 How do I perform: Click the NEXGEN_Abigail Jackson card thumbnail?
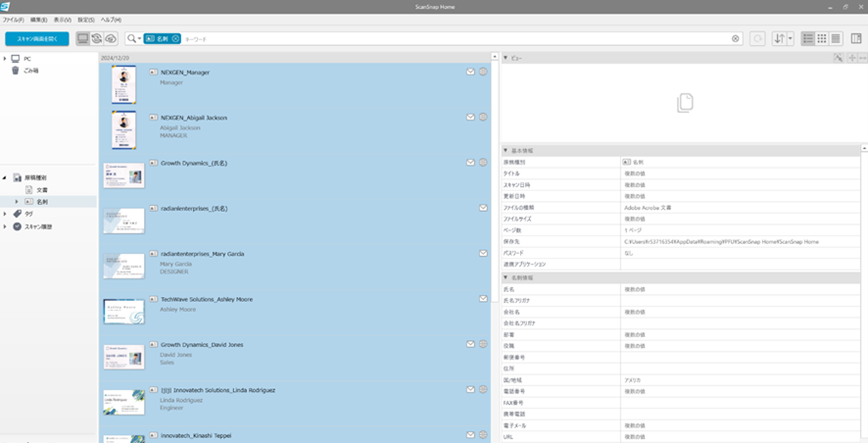click(x=124, y=130)
